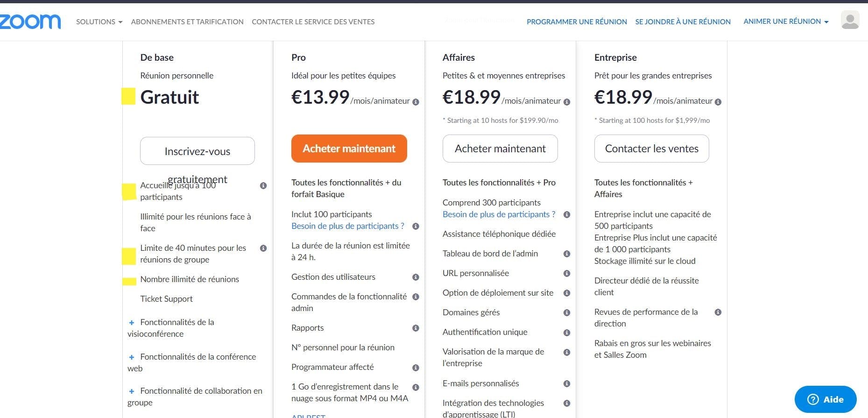The image size is (868, 418).
Task: Click info icon beside Tableau de bord de l'admin
Action: [567, 254]
